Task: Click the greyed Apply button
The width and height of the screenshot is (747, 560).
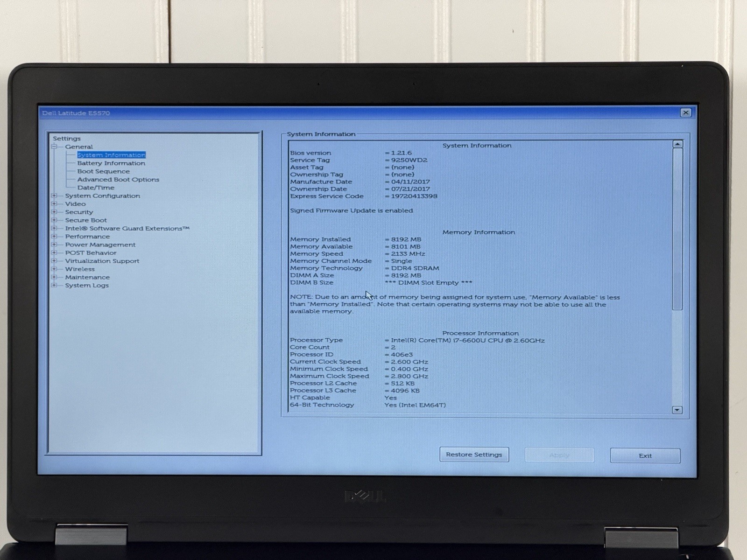Action: tap(559, 455)
